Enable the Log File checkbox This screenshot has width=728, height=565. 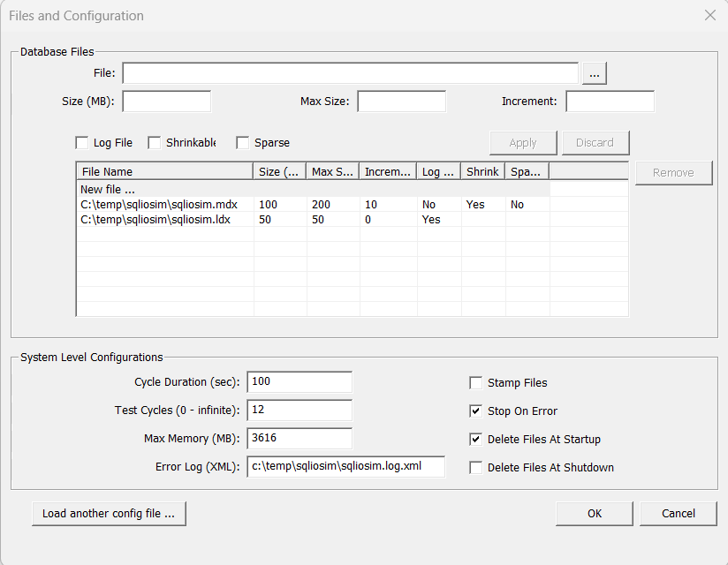(x=83, y=143)
